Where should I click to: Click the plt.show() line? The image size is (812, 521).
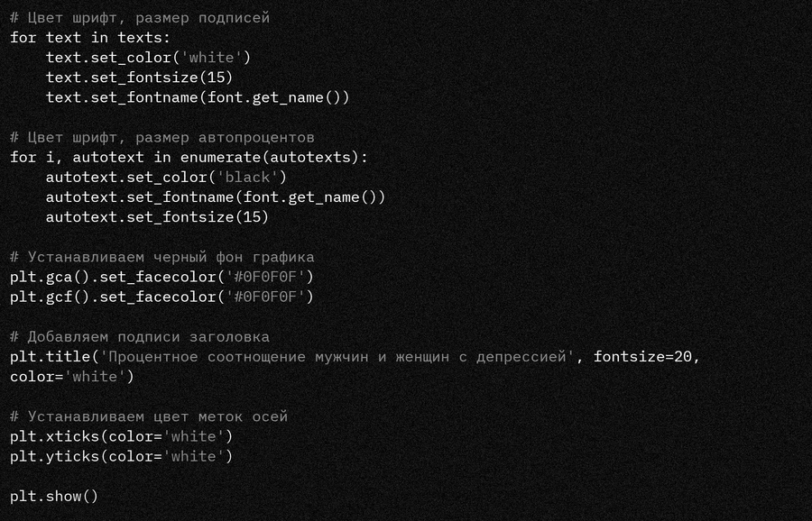point(54,497)
